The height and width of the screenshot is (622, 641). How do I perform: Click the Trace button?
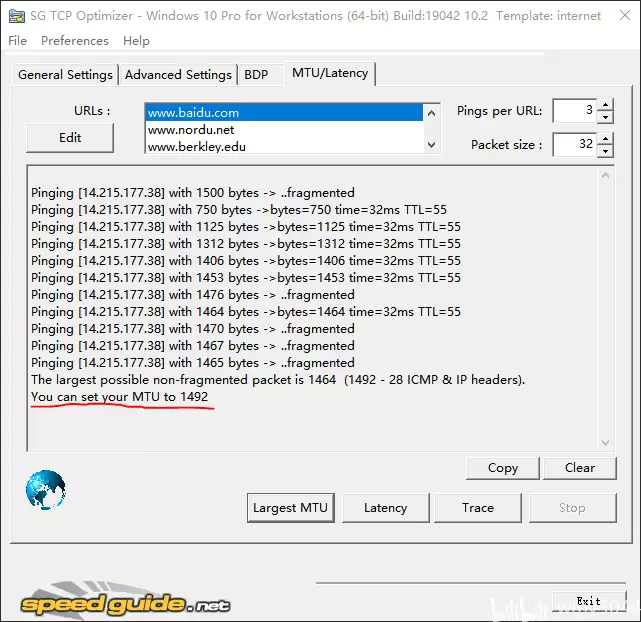[478, 508]
